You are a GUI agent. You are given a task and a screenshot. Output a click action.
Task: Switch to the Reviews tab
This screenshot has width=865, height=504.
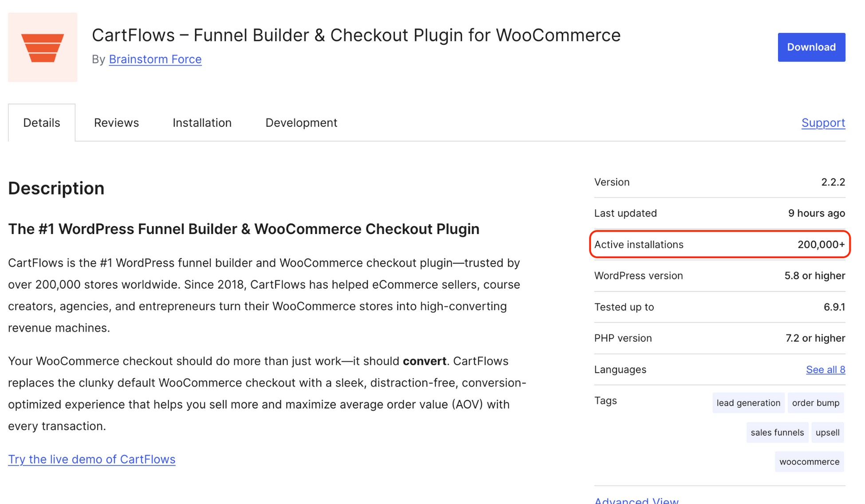coord(116,122)
